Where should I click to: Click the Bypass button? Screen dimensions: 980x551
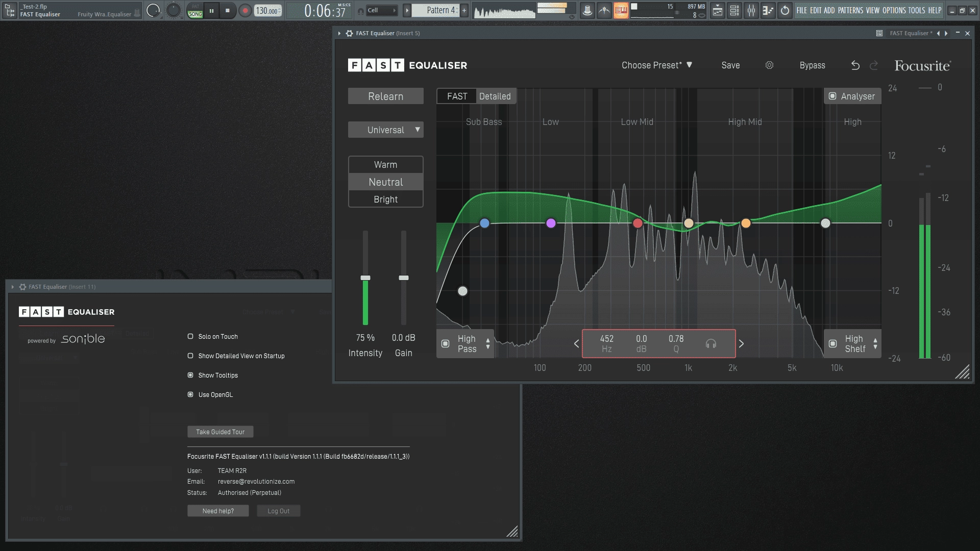point(812,65)
